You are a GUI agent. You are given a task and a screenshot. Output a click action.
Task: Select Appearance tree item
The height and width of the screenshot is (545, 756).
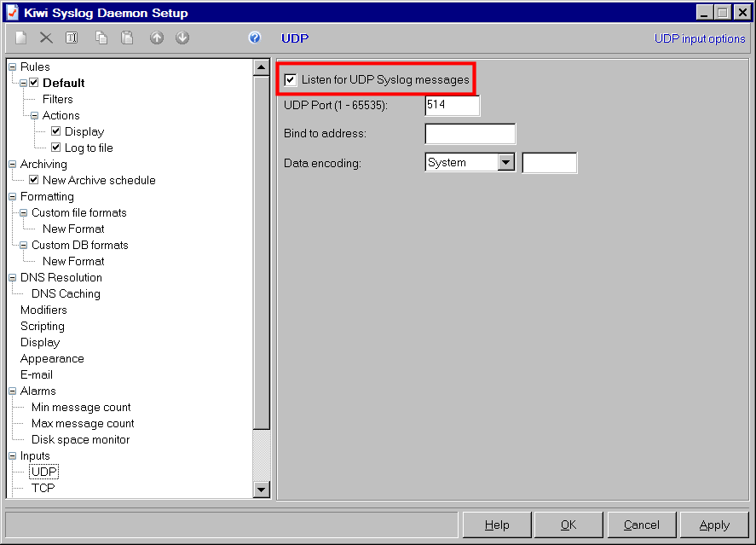tap(52, 359)
